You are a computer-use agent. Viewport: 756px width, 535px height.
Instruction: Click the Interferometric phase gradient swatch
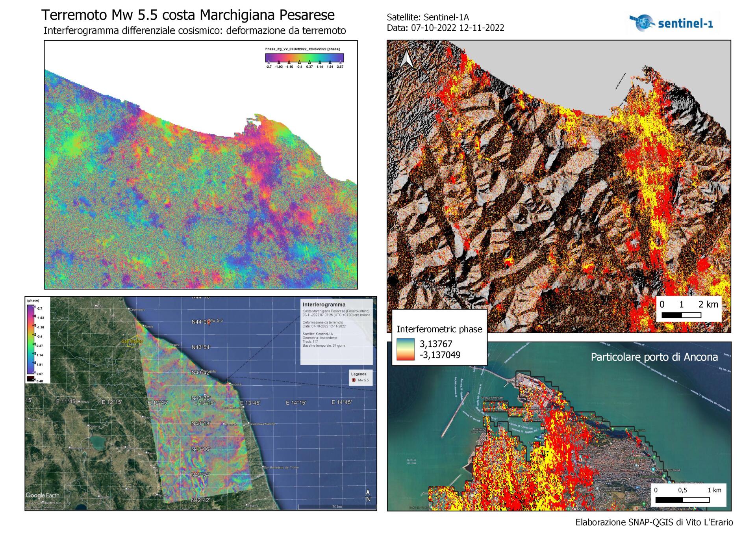(406, 349)
